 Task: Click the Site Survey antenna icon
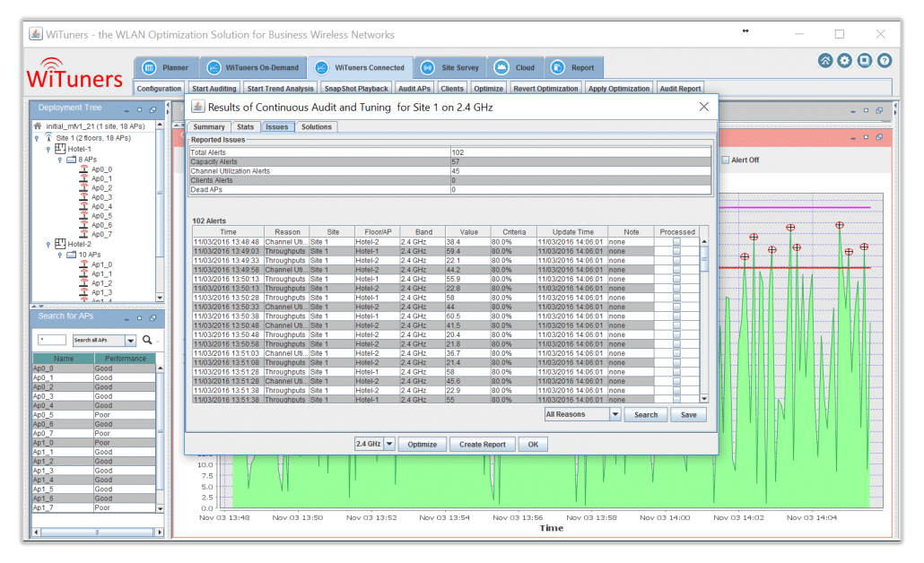427,67
